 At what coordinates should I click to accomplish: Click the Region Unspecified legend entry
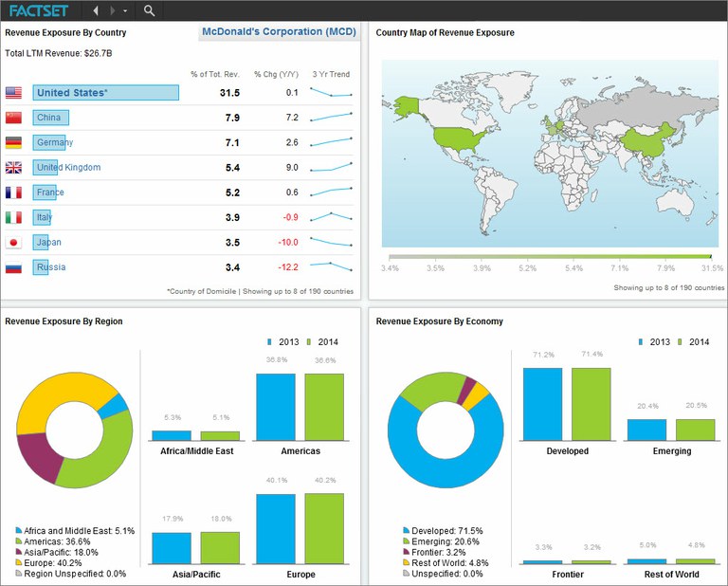pos(70,574)
